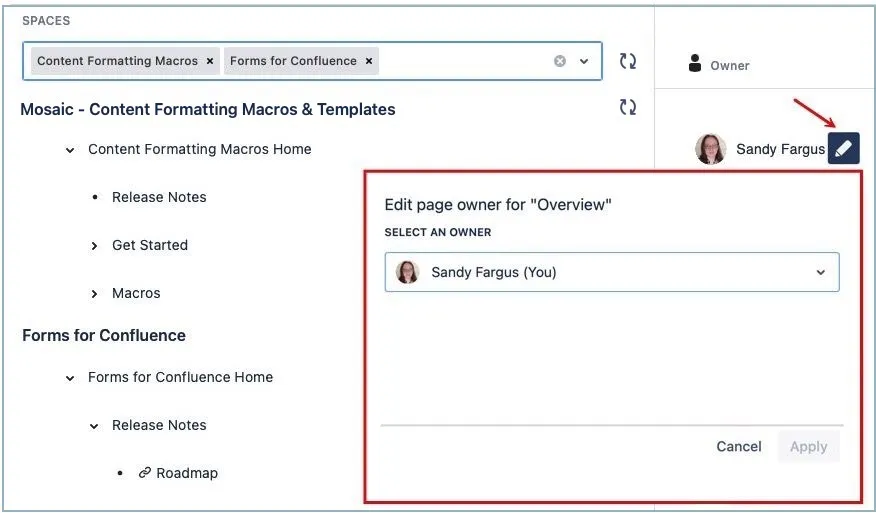Click the "Edit page owner for Overview" dialog title
This screenshot has height=513, width=876.
pos(498,205)
